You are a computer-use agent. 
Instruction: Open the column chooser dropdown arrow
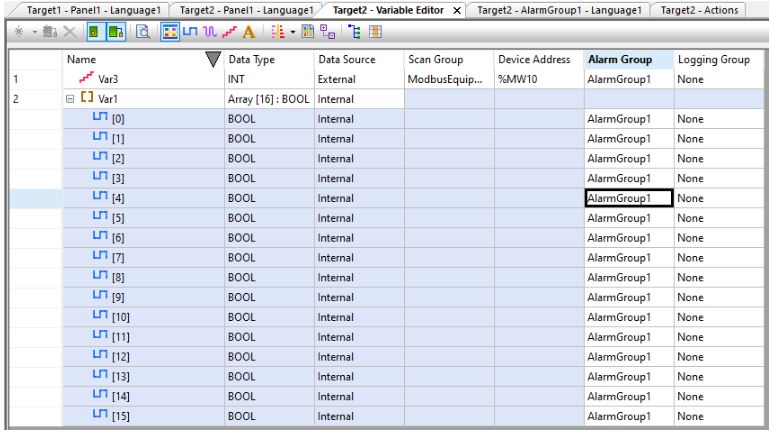[293, 32]
